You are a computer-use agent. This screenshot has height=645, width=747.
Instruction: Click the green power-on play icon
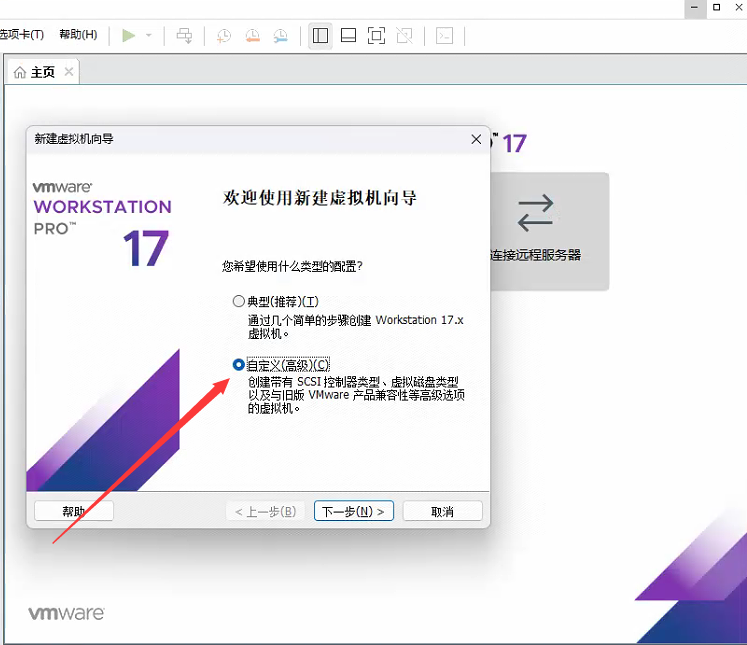tap(128, 36)
